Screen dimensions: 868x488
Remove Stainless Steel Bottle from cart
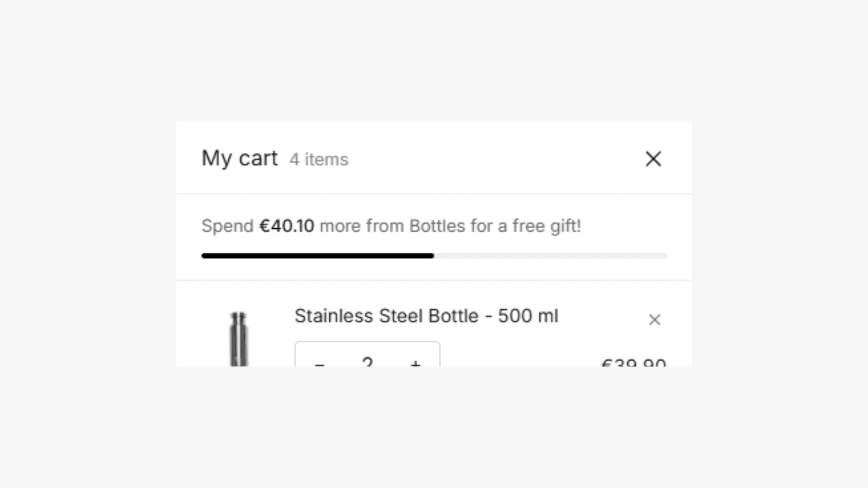[655, 320]
